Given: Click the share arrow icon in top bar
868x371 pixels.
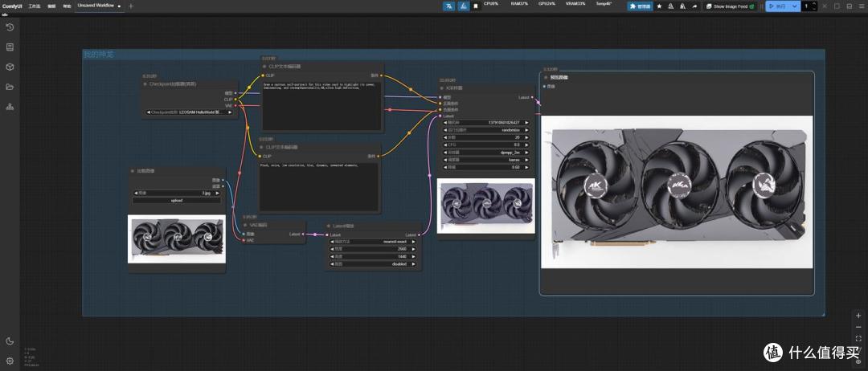Looking at the screenshot, I should pyautogui.click(x=695, y=6).
